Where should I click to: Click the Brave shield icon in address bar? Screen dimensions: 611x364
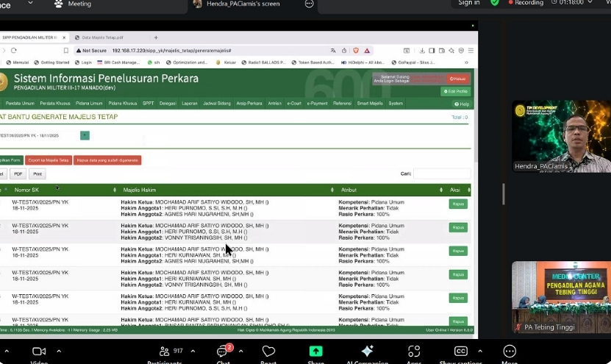tap(356, 51)
